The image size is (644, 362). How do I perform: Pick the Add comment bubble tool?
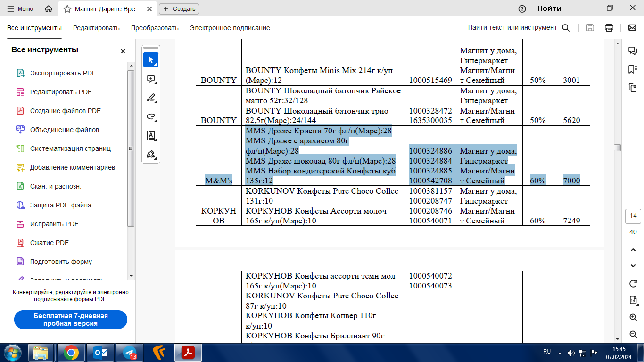[x=151, y=79]
